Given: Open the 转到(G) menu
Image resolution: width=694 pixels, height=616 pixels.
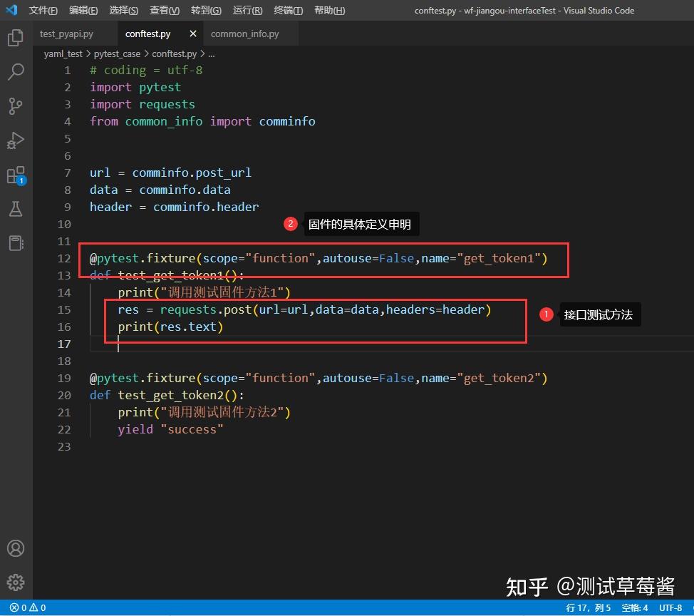Looking at the screenshot, I should (206, 10).
